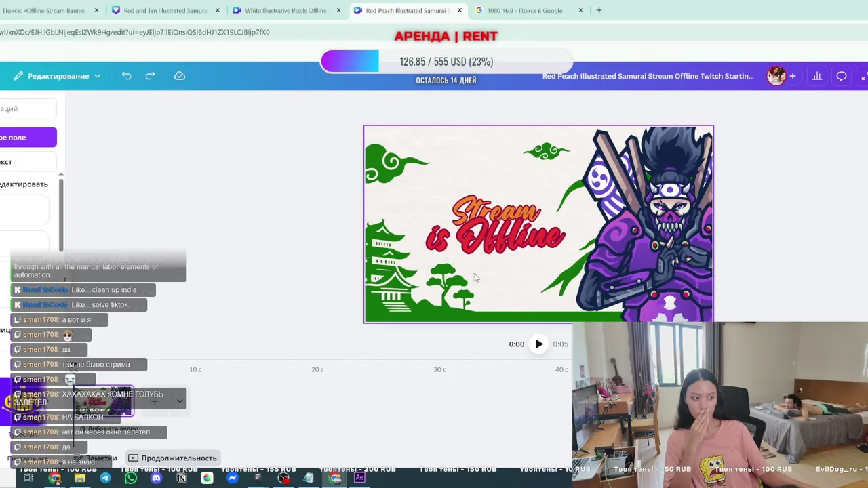Open Discord from the taskbar

[156, 478]
